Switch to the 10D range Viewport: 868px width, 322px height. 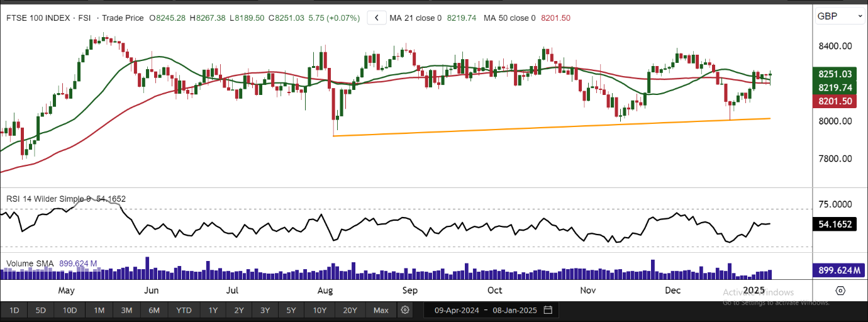point(69,310)
